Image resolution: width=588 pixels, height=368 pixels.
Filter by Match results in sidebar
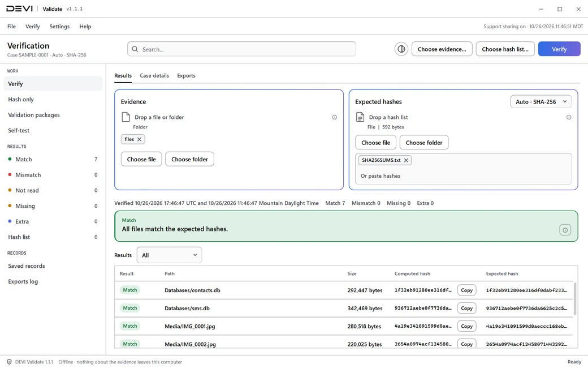point(53,159)
